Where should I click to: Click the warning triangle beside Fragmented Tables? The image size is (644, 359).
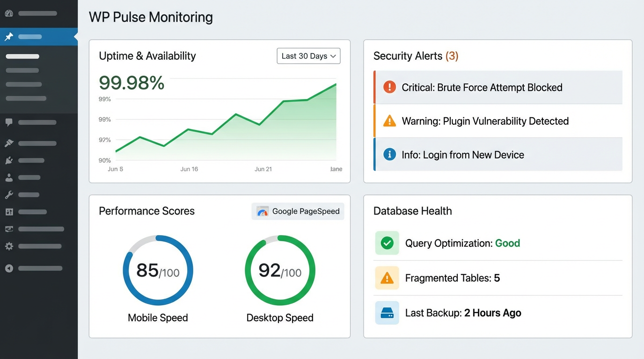387,278
